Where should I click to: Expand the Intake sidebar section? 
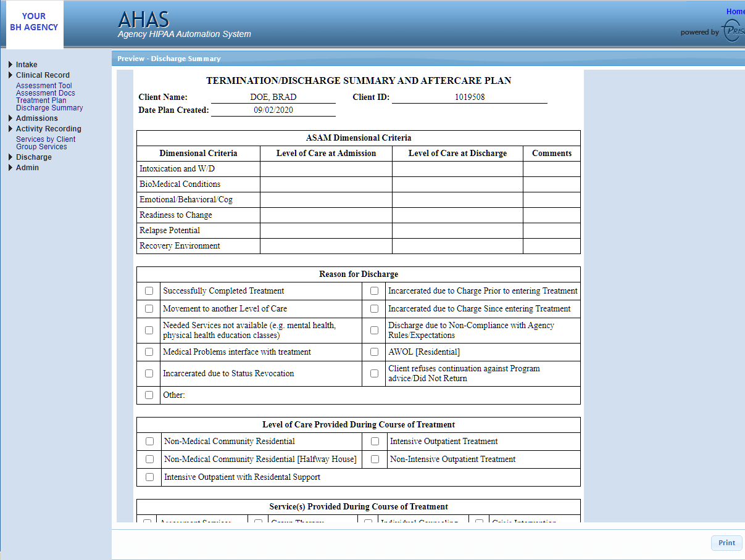click(x=26, y=64)
